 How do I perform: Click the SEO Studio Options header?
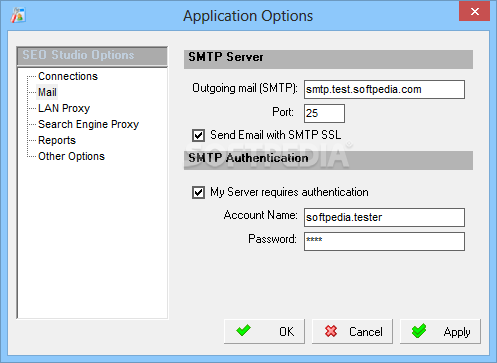[92, 56]
